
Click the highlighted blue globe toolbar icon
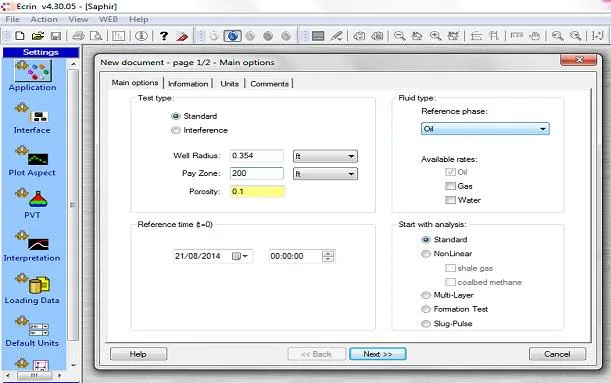(x=232, y=36)
